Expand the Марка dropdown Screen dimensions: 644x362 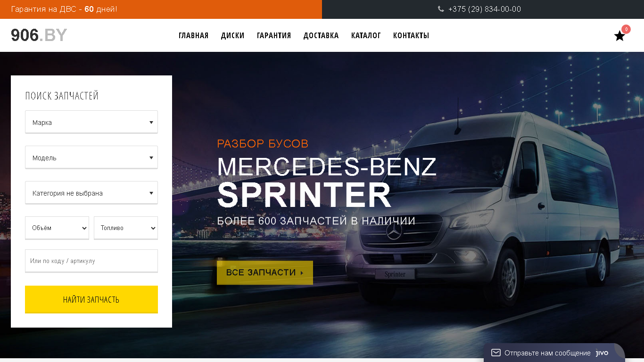[x=91, y=122]
